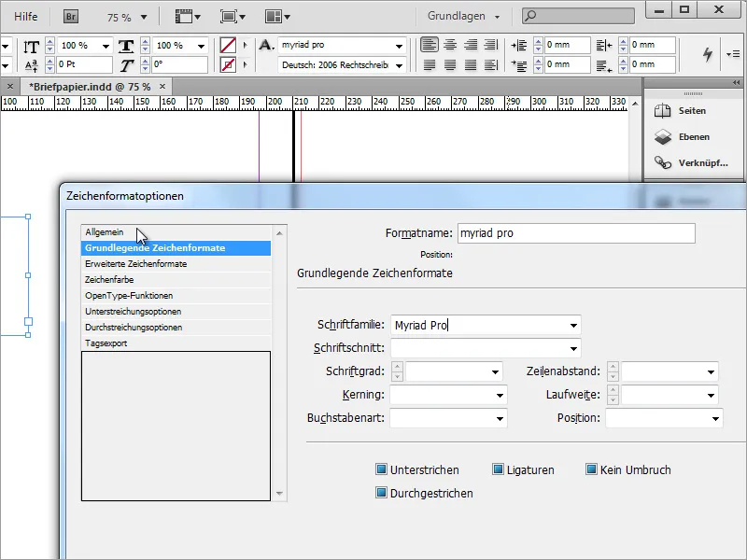
Task: Align text right in control bar
Action: (471, 45)
